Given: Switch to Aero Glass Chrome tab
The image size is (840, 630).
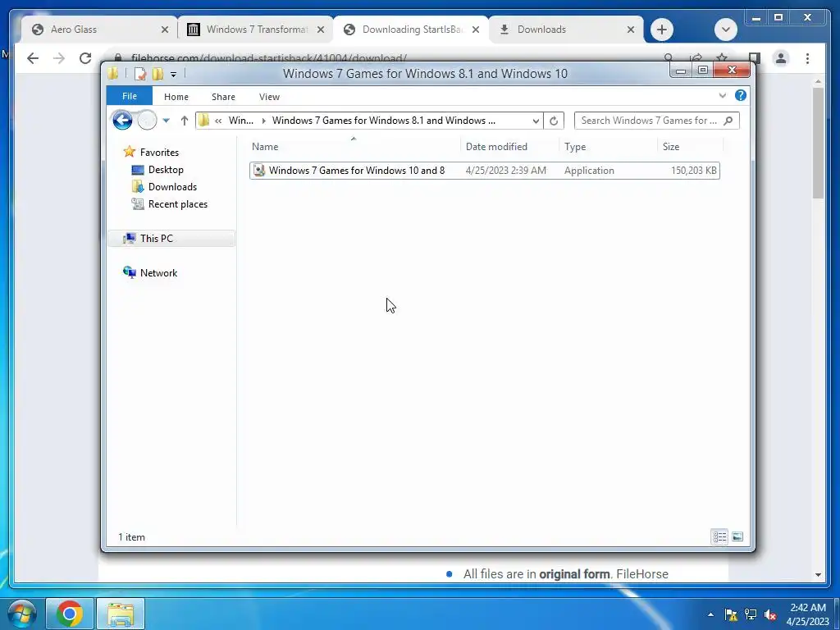Looking at the screenshot, I should tap(99, 30).
